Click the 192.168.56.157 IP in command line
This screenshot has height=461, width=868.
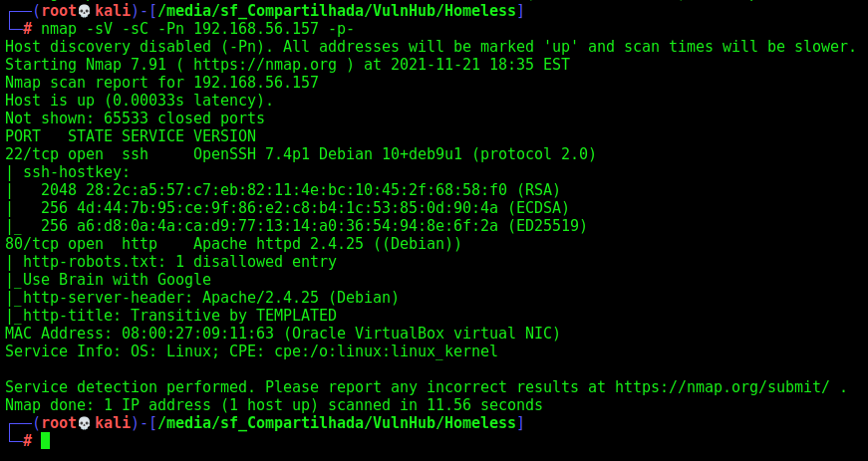pyautogui.click(x=256, y=29)
